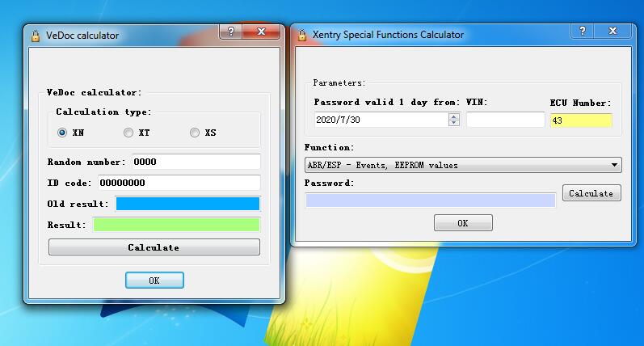This screenshot has height=346, width=644.
Task: Click the 'Password valid 1 day from:' label
Action: pyautogui.click(x=386, y=102)
